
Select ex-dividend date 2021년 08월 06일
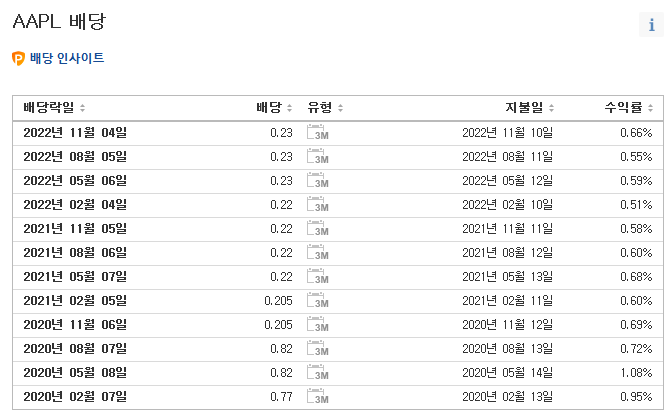tap(75, 253)
